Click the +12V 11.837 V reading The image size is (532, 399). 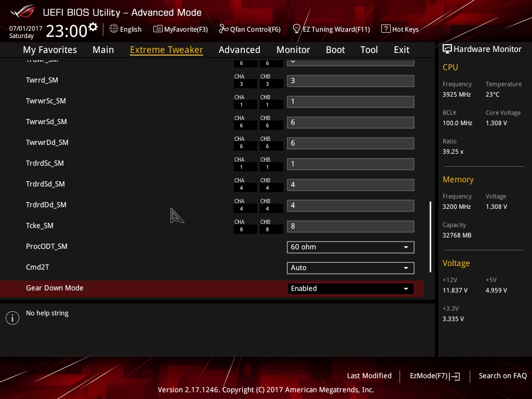(x=455, y=290)
